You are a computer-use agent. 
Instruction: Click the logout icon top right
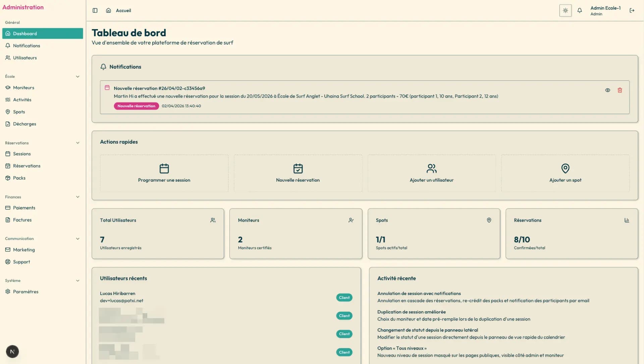point(632,10)
